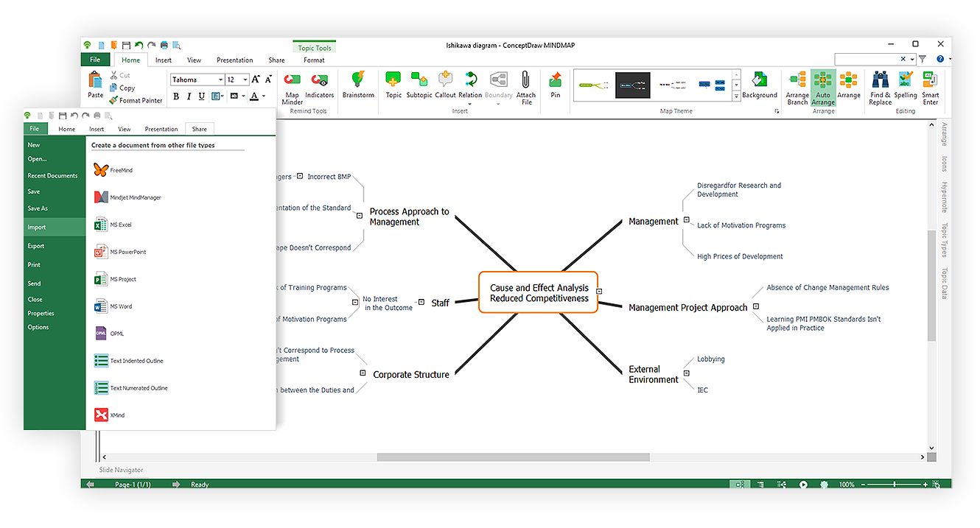Click the print icon in main title bar

point(164,45)
